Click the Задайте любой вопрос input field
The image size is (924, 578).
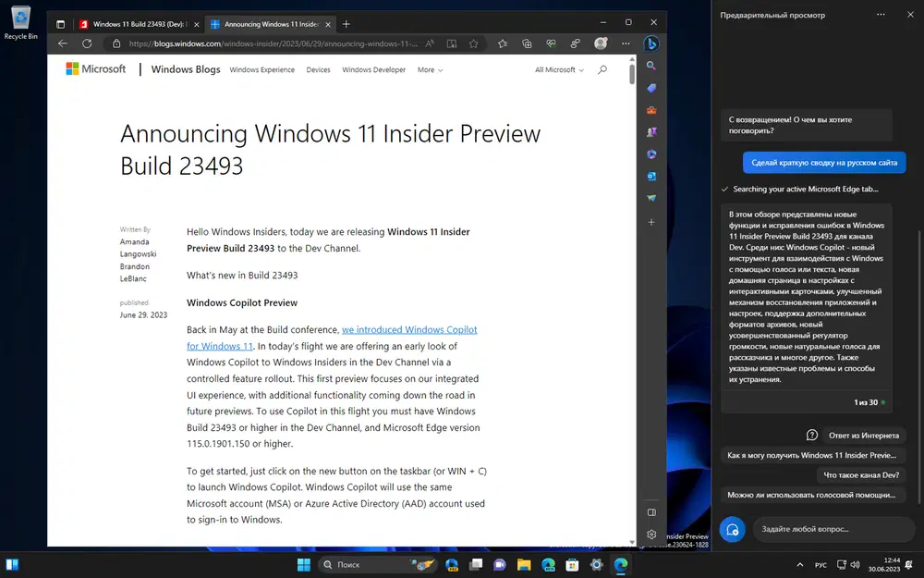[833, 529]
